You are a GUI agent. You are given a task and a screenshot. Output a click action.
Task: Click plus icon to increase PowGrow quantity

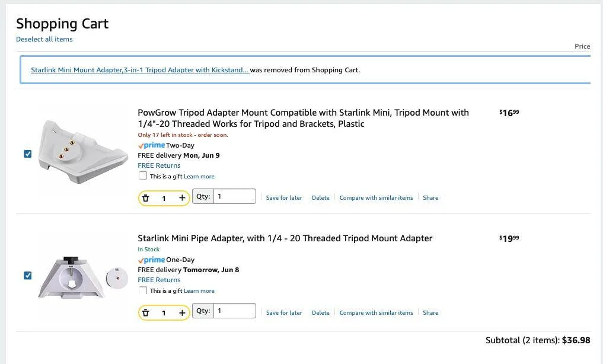click(x=182, y=198)
